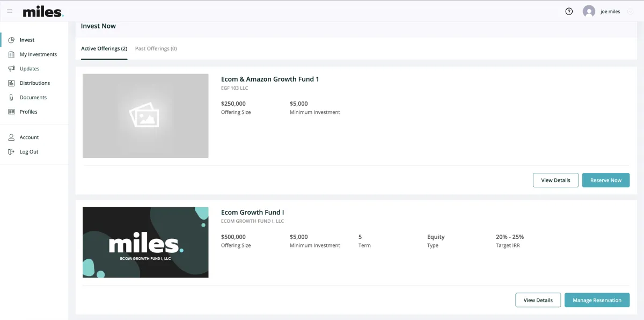Open Invest in the sidebar
This screenshot has width=644, height=320.
tap(27, 40)
